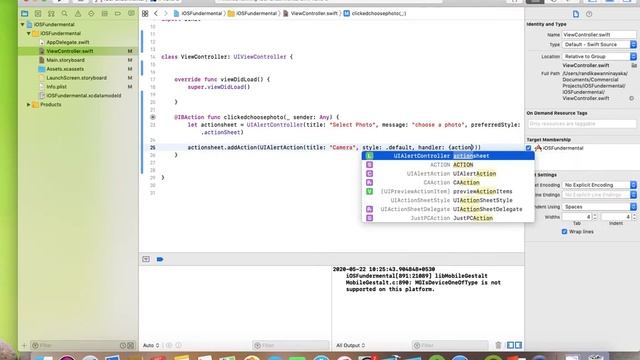Open the Source Control navigator icon
Viewport: 640px width, 360px height.
38,13
